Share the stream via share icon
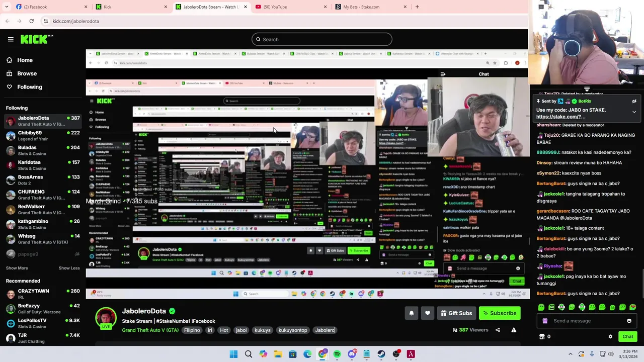 pyautogui.click(x=498, y=330)
